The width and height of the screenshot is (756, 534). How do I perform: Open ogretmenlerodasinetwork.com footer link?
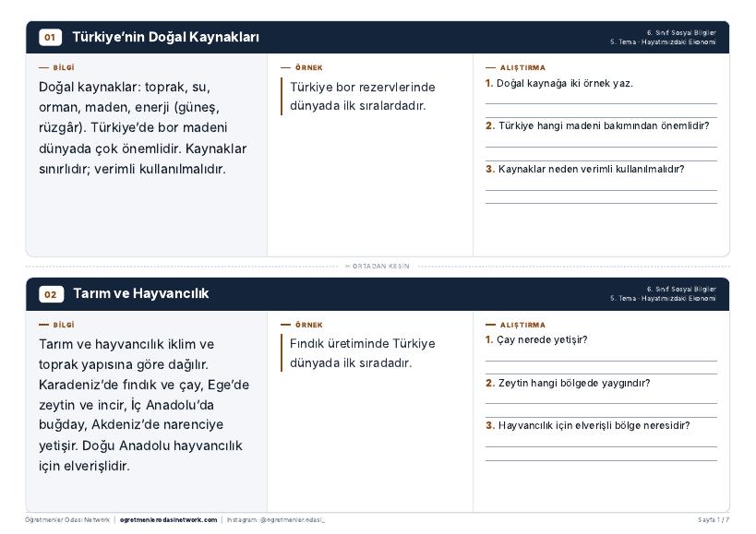pyautogui.click(x=168, y=520)
